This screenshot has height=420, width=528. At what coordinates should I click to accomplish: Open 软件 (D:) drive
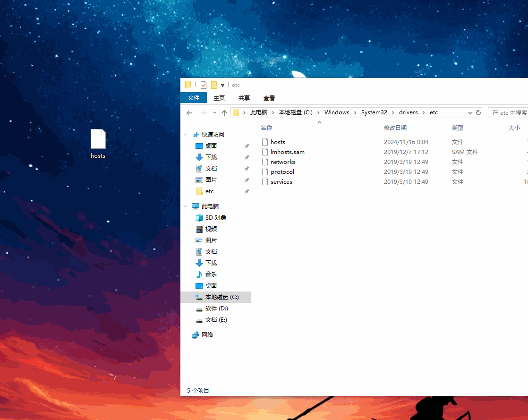pyautogui.click(x=216, y=309)
